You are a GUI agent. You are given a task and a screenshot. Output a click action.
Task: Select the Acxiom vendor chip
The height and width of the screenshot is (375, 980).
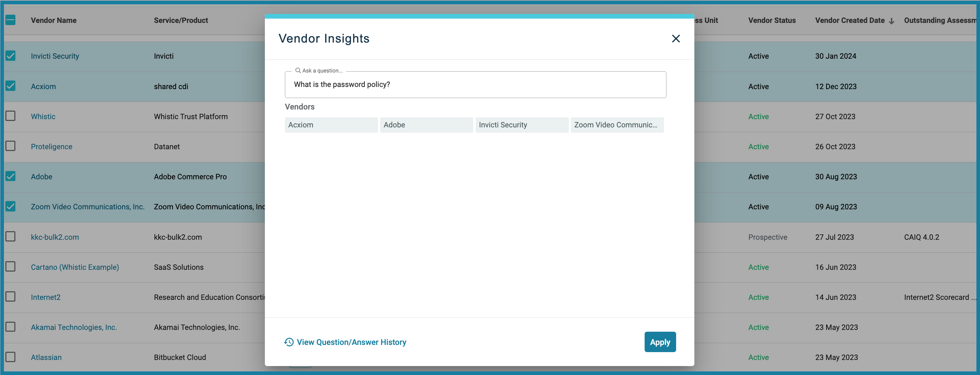[x=331, y=125]
